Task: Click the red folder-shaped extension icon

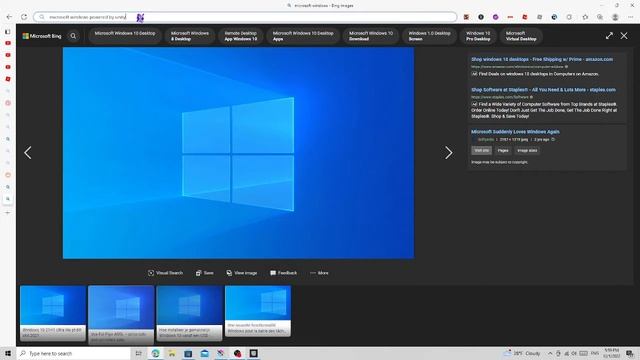Action: pos(525,17)
